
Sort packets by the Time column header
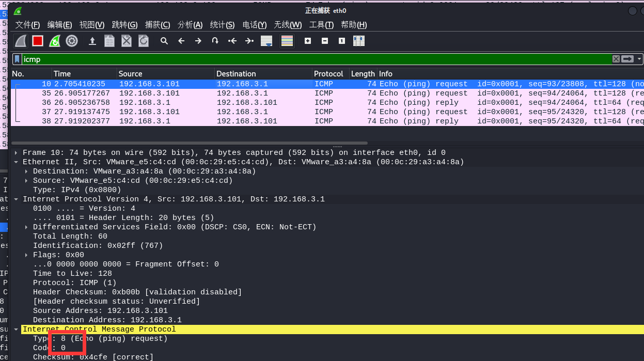coord(84,74)
